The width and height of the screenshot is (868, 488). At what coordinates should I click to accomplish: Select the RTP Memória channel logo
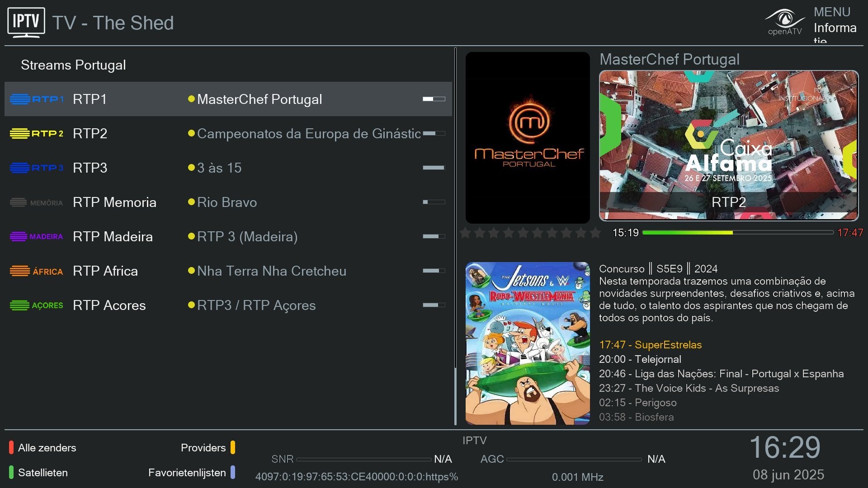pyautogui.click(x=37, y=202)
